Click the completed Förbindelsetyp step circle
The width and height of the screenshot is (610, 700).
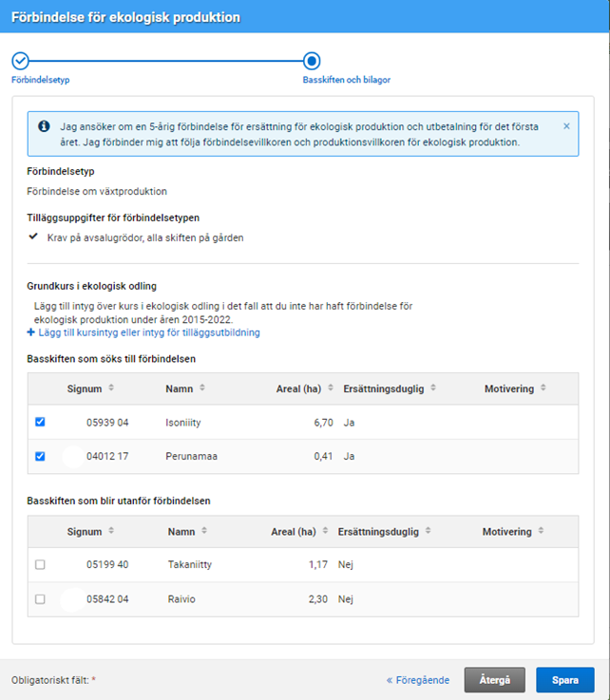[x=20, y=61]
